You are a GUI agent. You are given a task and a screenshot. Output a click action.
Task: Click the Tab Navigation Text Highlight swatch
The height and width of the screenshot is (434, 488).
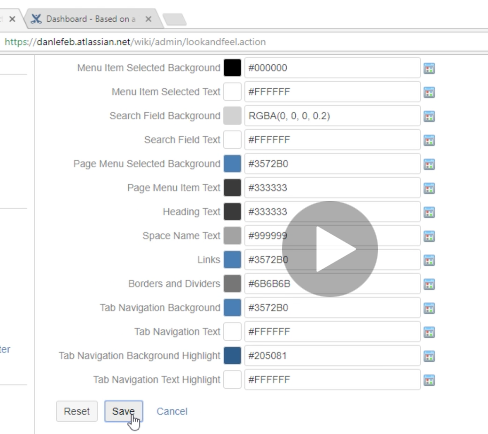(232, 380)
